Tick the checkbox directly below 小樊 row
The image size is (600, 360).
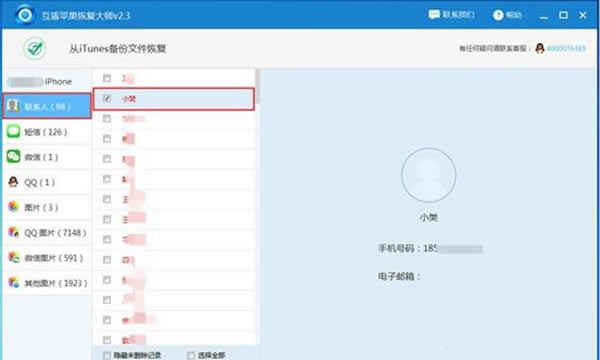(x=107, y=119)
